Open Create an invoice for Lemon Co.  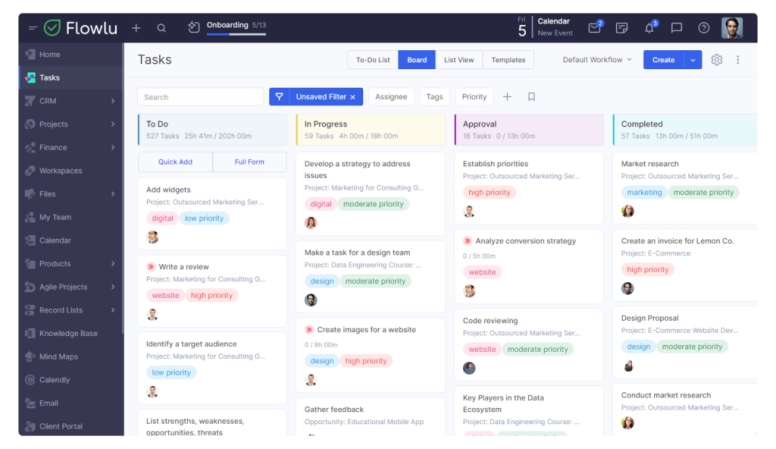[x=685, y=265]
